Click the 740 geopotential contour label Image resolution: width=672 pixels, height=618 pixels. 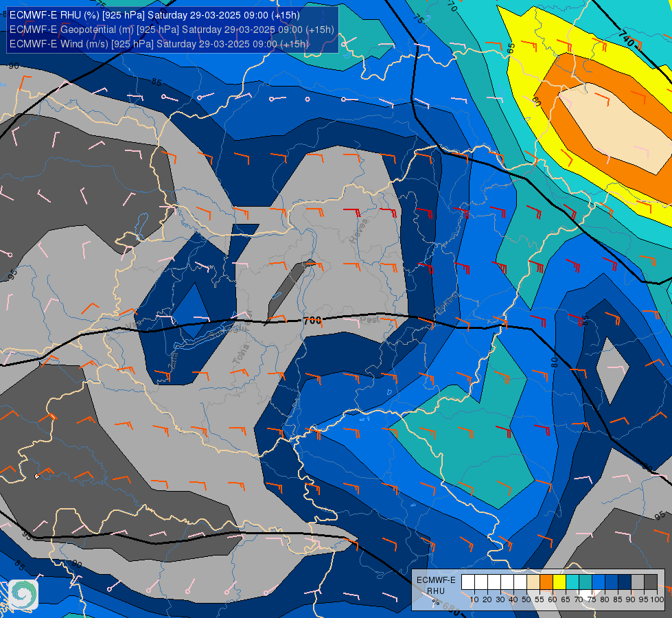pyautogui.click(x=626, y=39)
